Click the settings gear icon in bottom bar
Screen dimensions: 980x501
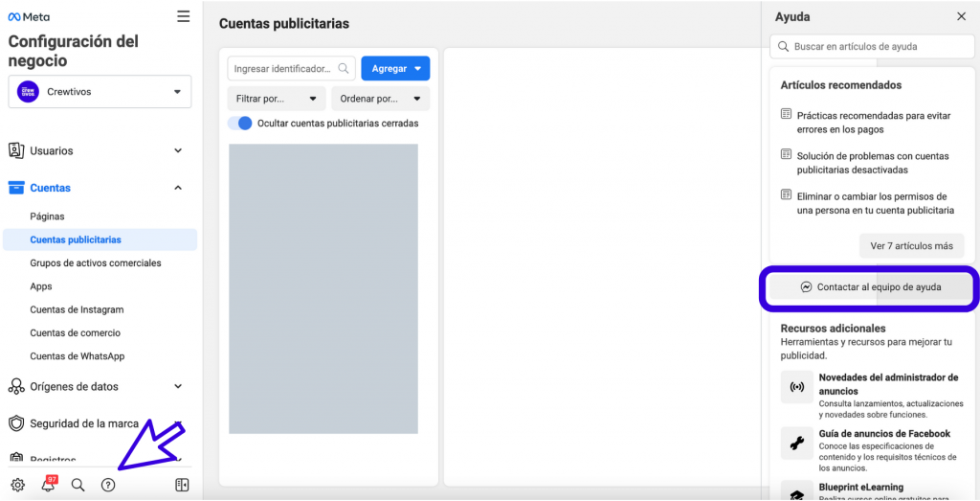click(17, 485)
